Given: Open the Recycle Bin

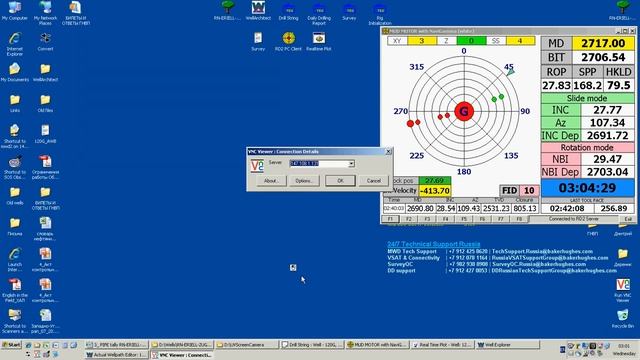Looking at the screenshot, I should click(622, 319).
